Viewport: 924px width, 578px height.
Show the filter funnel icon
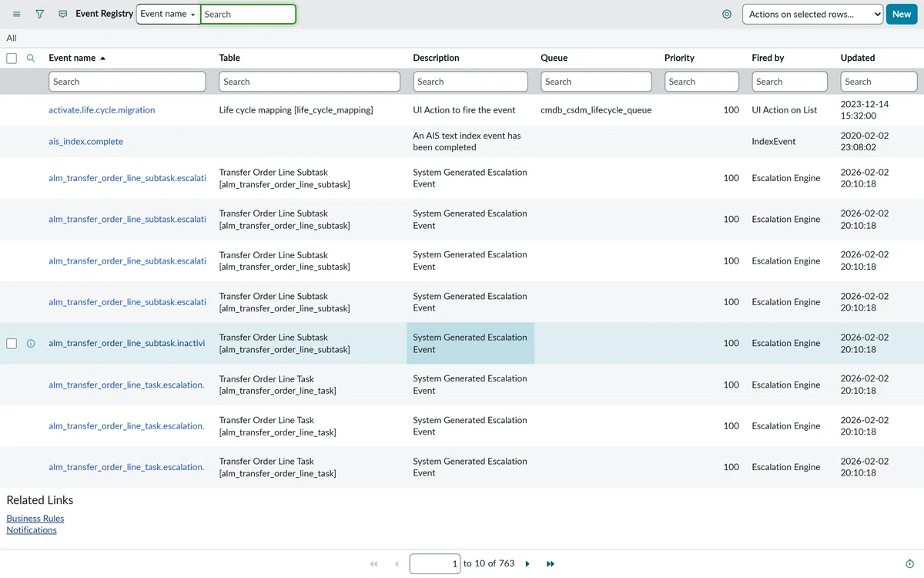(40, 14)
